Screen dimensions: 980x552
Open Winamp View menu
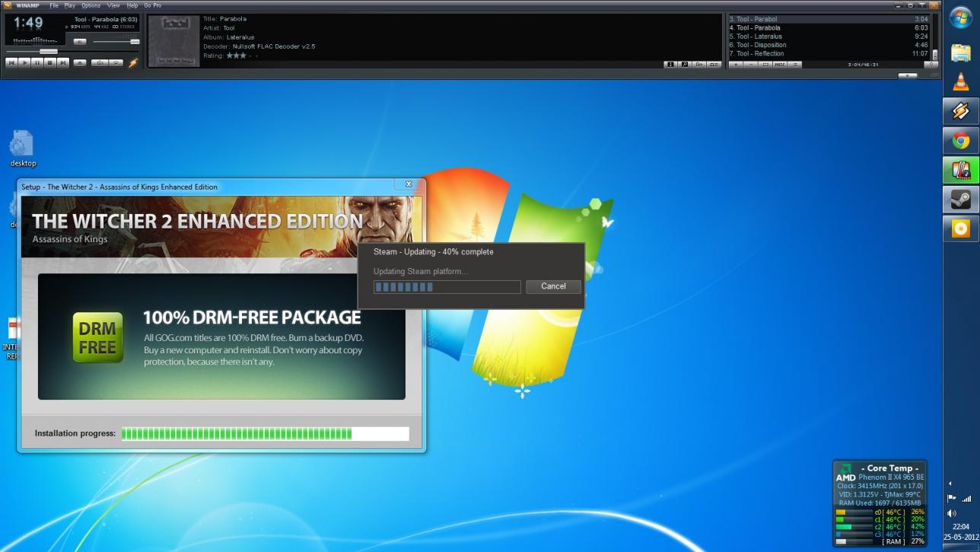[x=113, y=6]
